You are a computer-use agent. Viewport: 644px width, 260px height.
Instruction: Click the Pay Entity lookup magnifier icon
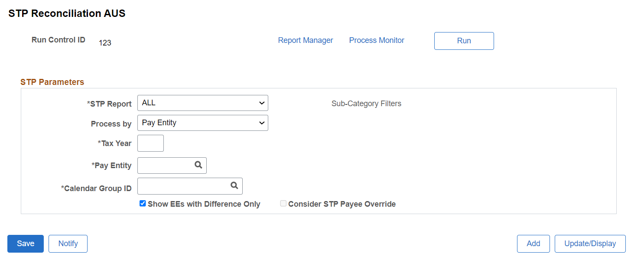click(198, 165)
